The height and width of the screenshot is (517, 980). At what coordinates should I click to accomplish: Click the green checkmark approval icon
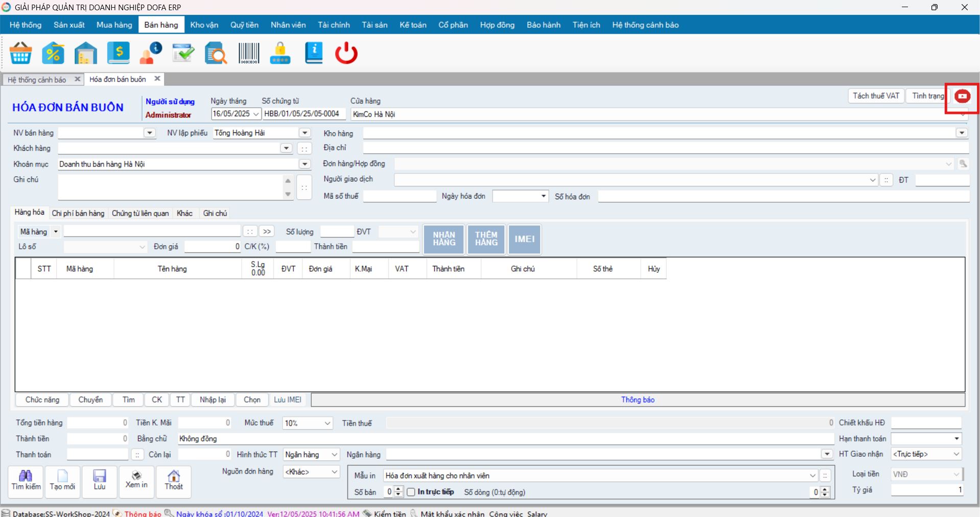(183, 53)
